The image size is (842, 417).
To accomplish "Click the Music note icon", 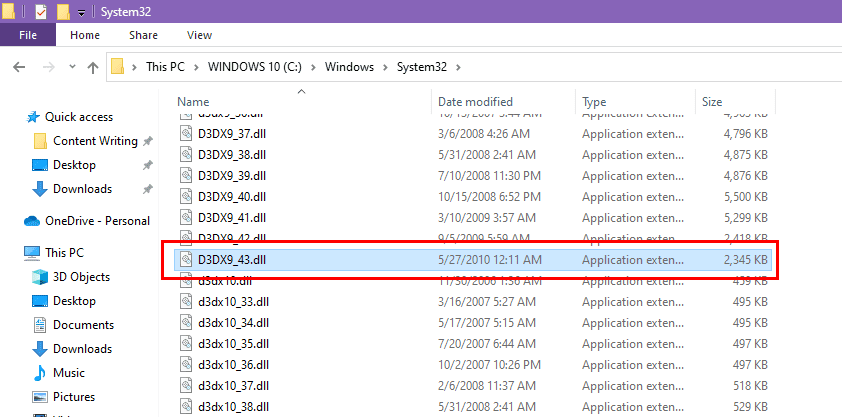I will [40, 372].
